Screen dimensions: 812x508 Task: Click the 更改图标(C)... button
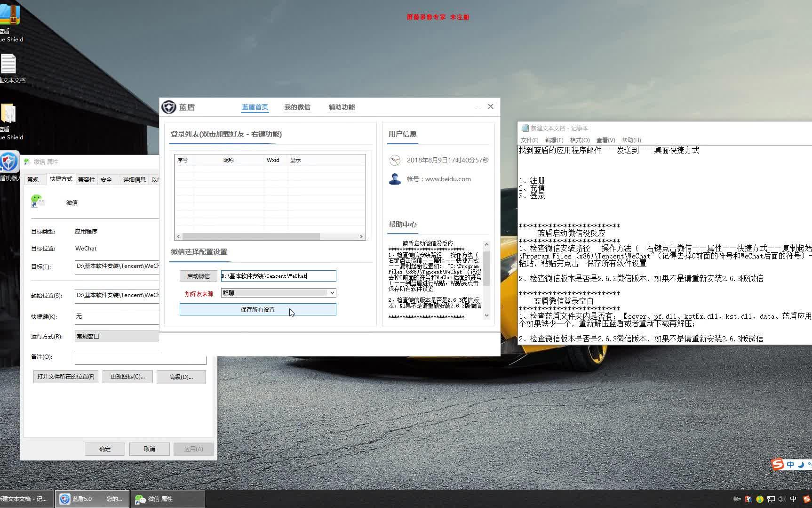(127, 377)
